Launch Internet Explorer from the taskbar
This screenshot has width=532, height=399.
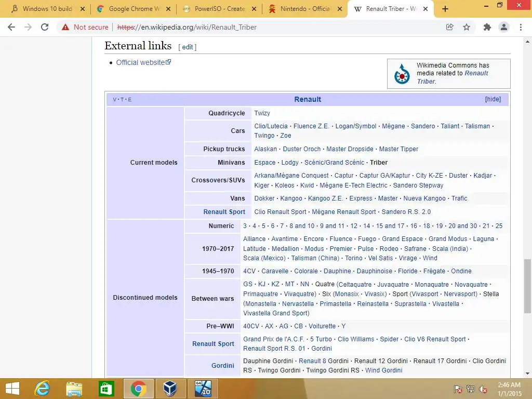tap(42, 389)
